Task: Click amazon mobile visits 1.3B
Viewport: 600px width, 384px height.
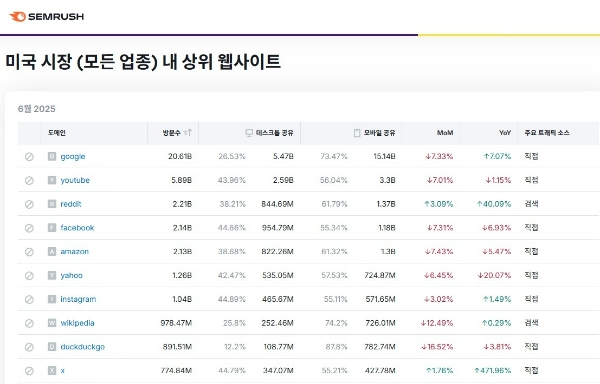Action: pyautogui.click(x=388, y=251)
